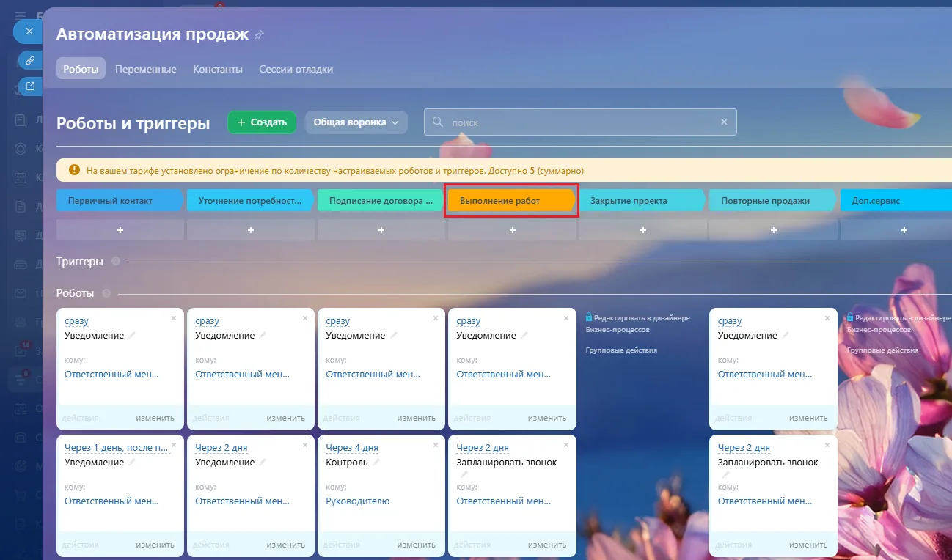Screen dimensions: 952x560
Task: Click 'изменить' on the Контроль robot card
Action: click(417, 545)
